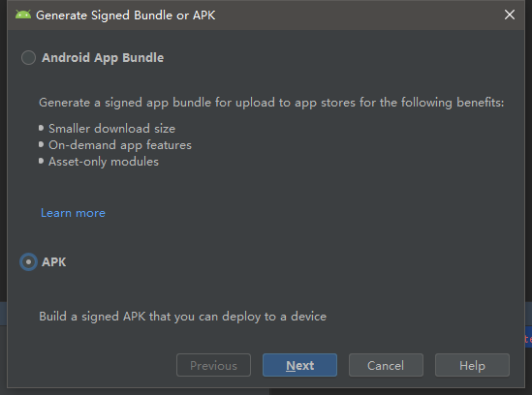Click the 'On-demand app features' bullet item
The height and width of the screenshot is (395, 532).
pyautogui.click(x=120, y=145)
